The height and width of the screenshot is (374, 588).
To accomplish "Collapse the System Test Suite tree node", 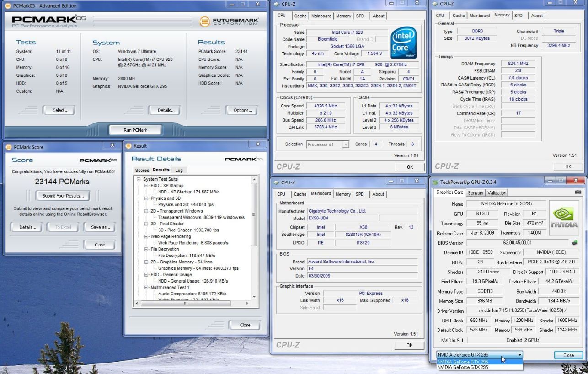I will [x=139, y=179].
